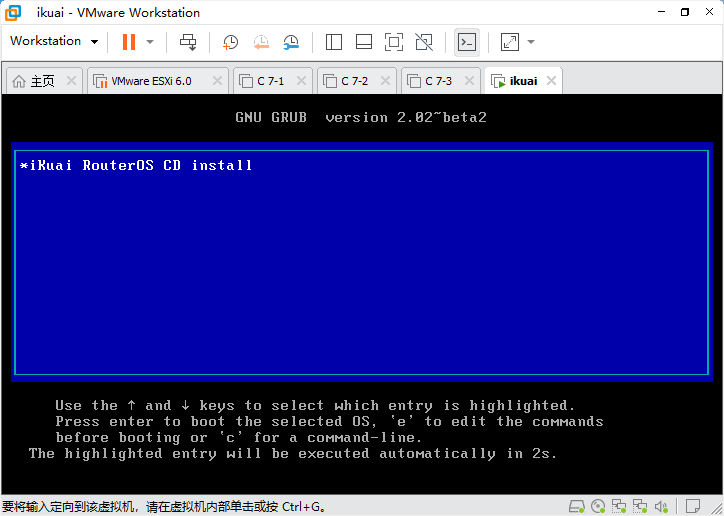The height and width of the screenshot is (516, 724).
Task: Open the Workstation menu
Action: [x=54, y=41]
